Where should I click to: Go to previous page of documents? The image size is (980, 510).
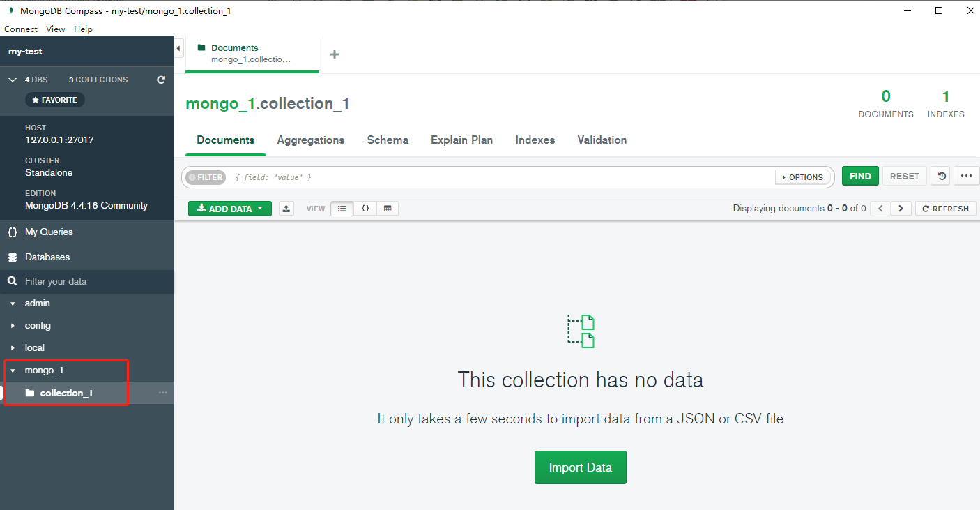(x=880, y=208)
